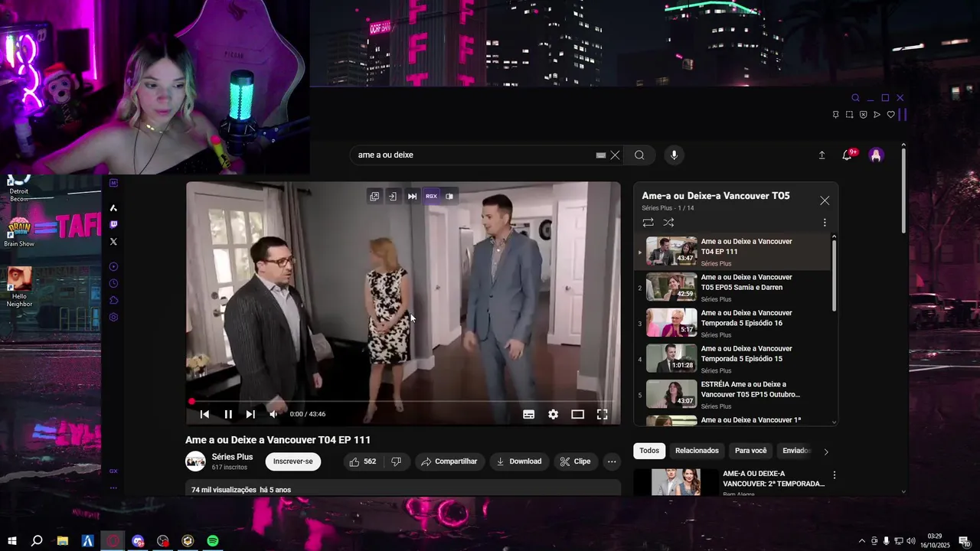
Task: Clear the search text with the X icon
Action: (x=615, y=155)
